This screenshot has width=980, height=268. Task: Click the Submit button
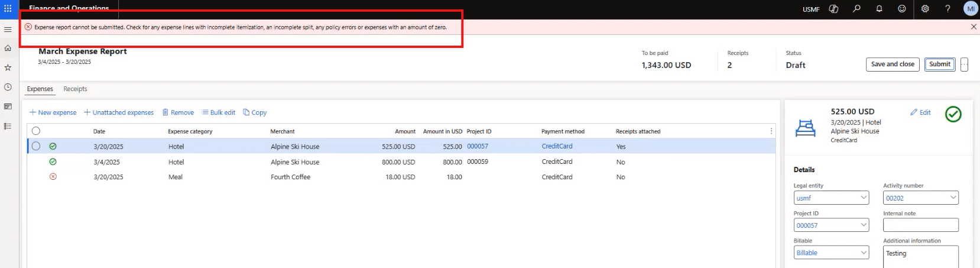pos(939,64)
